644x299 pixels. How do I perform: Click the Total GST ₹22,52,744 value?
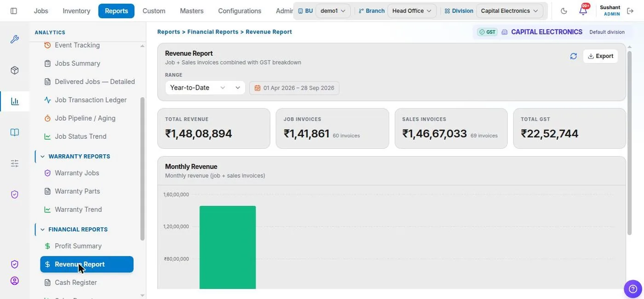[550, 134]
